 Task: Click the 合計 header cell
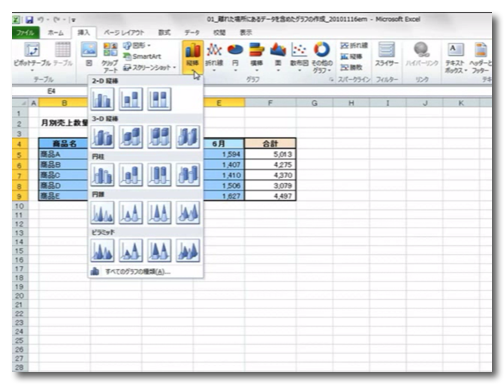click(x=270, y=144)
